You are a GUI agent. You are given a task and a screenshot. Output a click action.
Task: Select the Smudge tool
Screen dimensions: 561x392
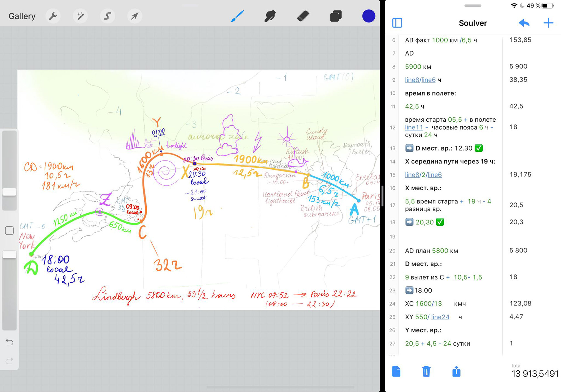[270, 16]
